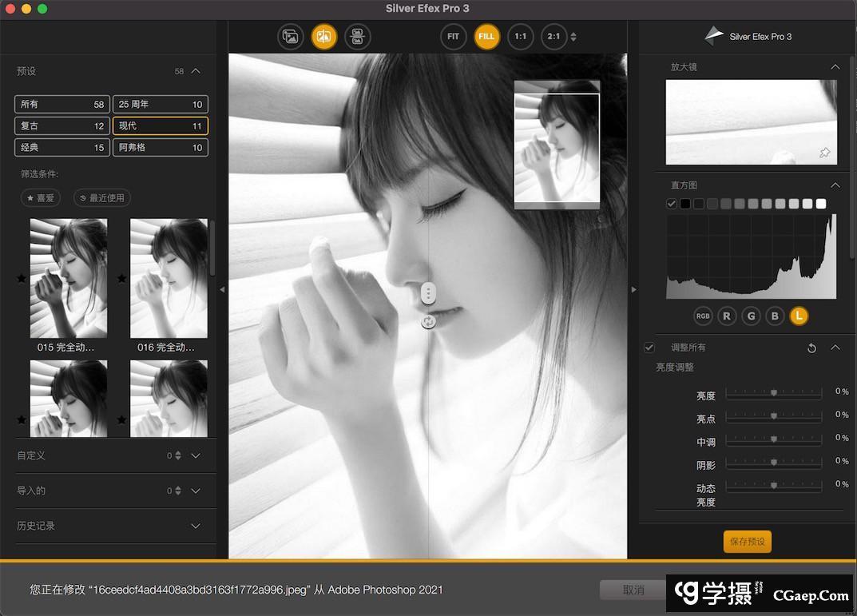Viewport: 857px width, 616px height.
Task: Toggle the histogram zone checkbox
Action: [672, 204]
